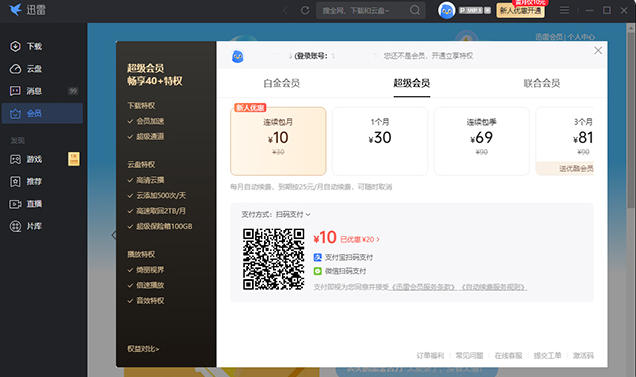636x377 pixels.
Task: Click the back arrow in top bar
Action: point(285,11)
